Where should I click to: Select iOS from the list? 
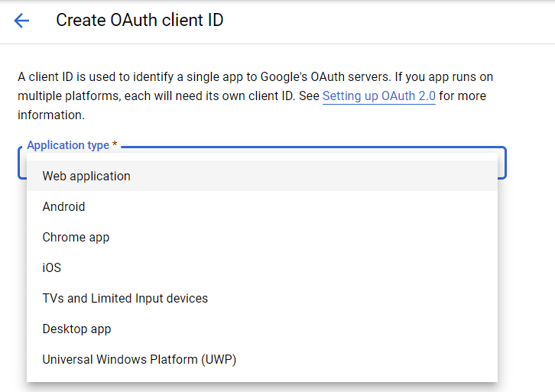[51, 267]
